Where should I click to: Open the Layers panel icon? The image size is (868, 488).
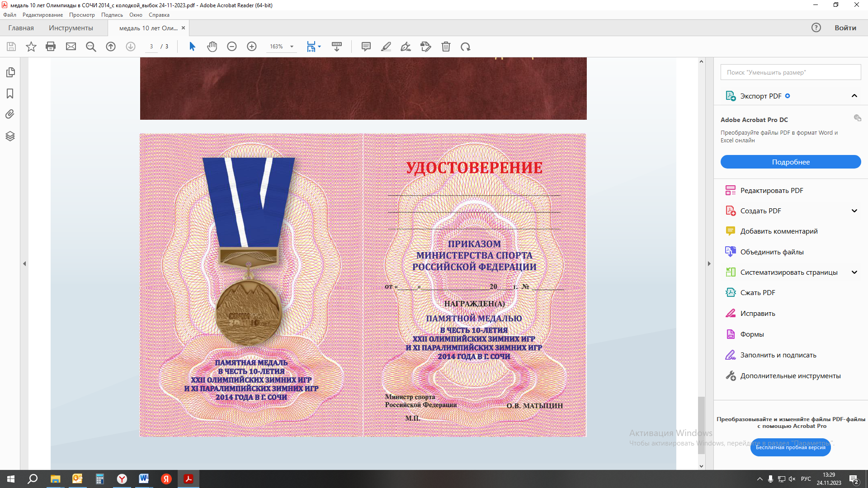coord(10,136)
